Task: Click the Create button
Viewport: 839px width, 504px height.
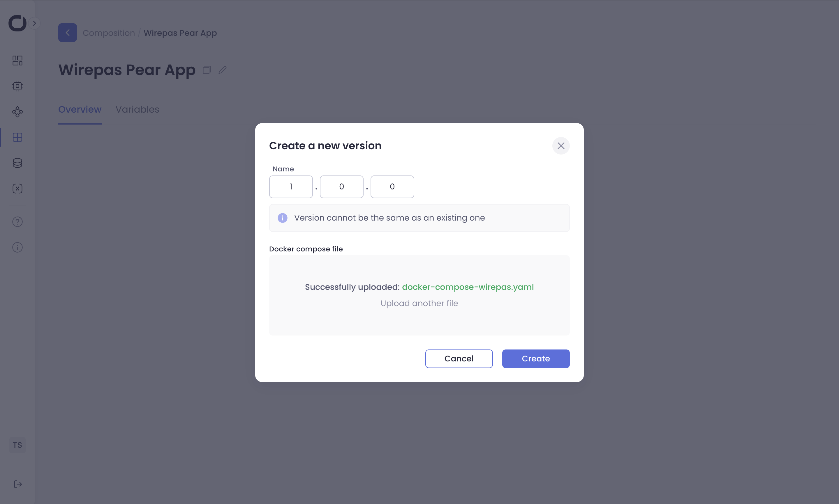Action: tap(535, 359)
